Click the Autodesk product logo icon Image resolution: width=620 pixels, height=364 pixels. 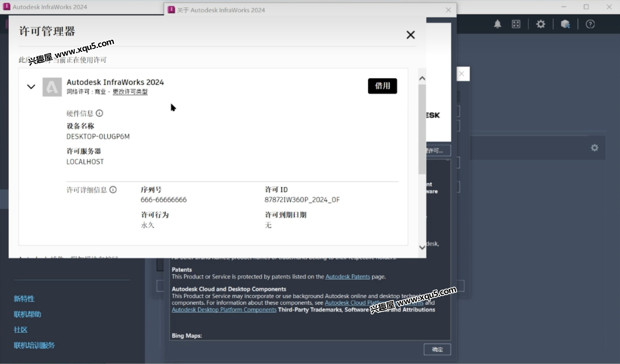pyautogui.click(x=52, y=87)
